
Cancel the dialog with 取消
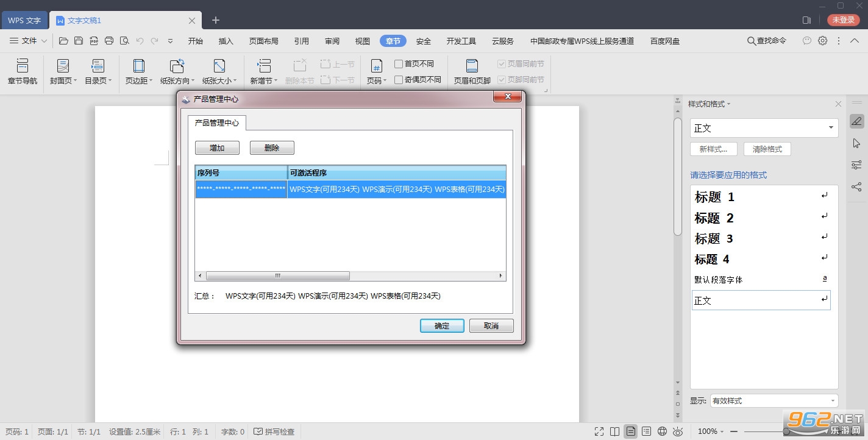(x=491, y=326)
